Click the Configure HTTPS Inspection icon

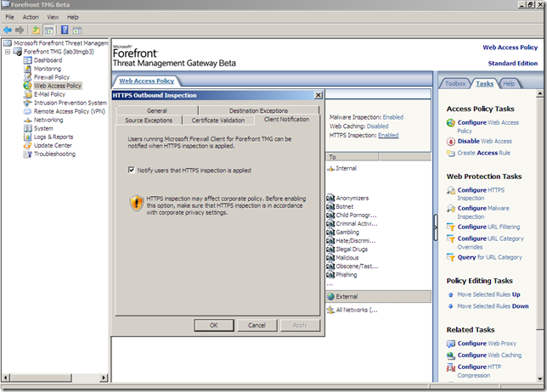[451, 190]
